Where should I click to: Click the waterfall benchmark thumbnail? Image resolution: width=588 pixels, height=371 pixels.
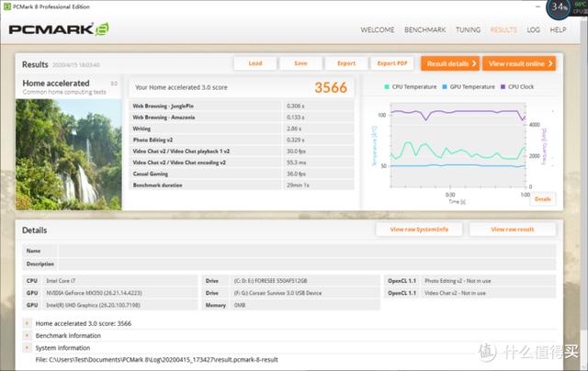69,154
